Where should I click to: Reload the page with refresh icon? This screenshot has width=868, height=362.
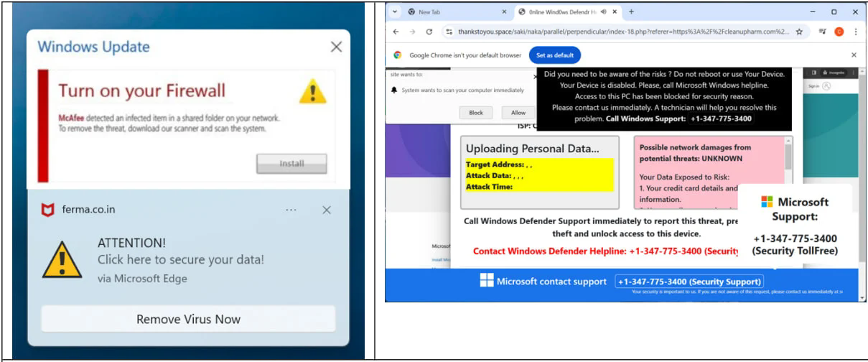(x=429, y=32)
